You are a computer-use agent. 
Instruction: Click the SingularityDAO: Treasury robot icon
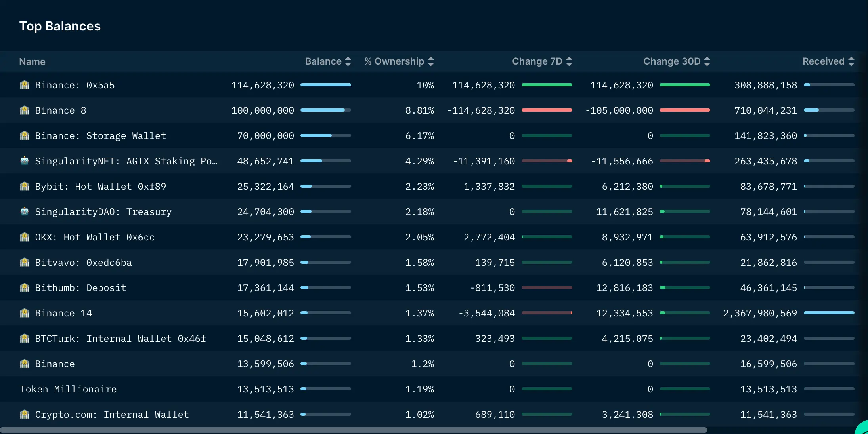point(25,211)
